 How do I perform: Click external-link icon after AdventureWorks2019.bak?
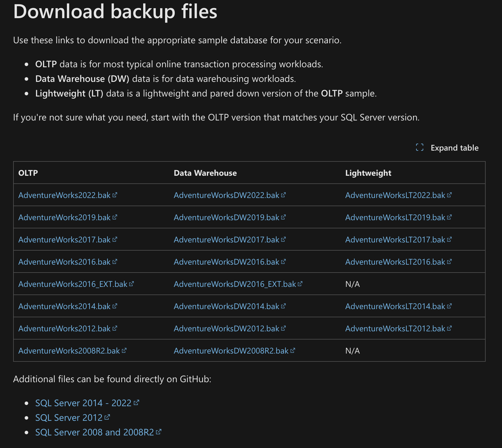click(x=115, y=217)
